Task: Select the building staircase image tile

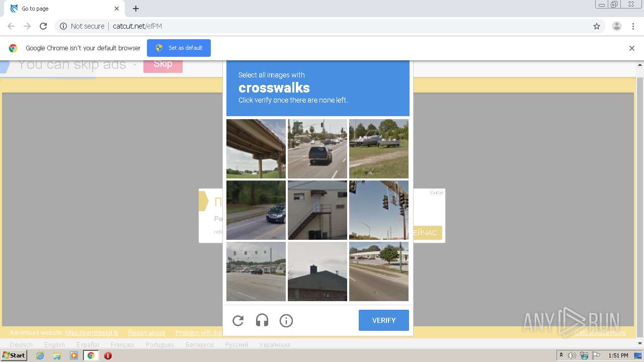Action: [317, 210]
